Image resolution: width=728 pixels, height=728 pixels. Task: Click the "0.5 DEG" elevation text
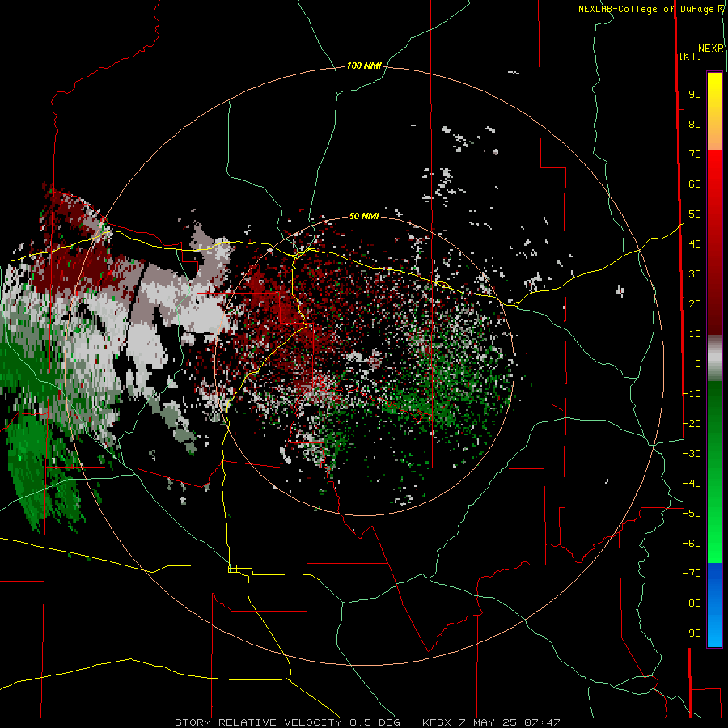tap(375, 722)
